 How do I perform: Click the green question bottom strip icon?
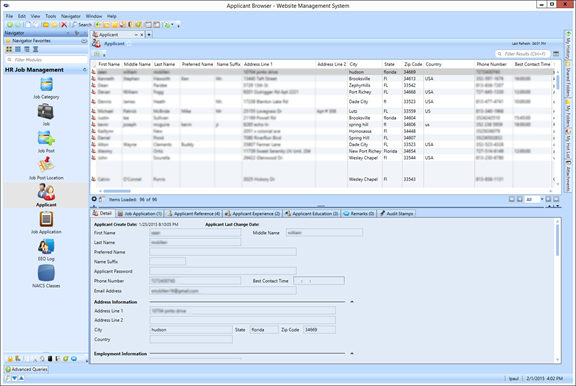(x=65, y=358)
